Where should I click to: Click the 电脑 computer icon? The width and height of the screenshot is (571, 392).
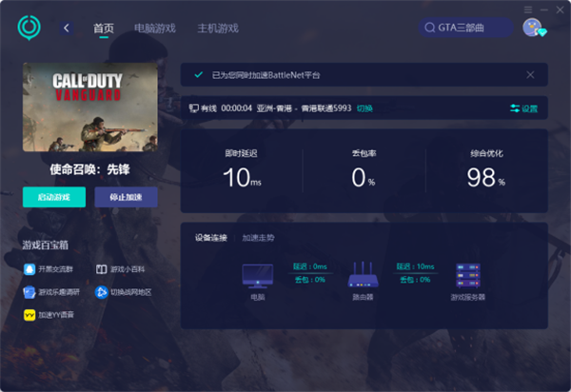click(258, 276)
